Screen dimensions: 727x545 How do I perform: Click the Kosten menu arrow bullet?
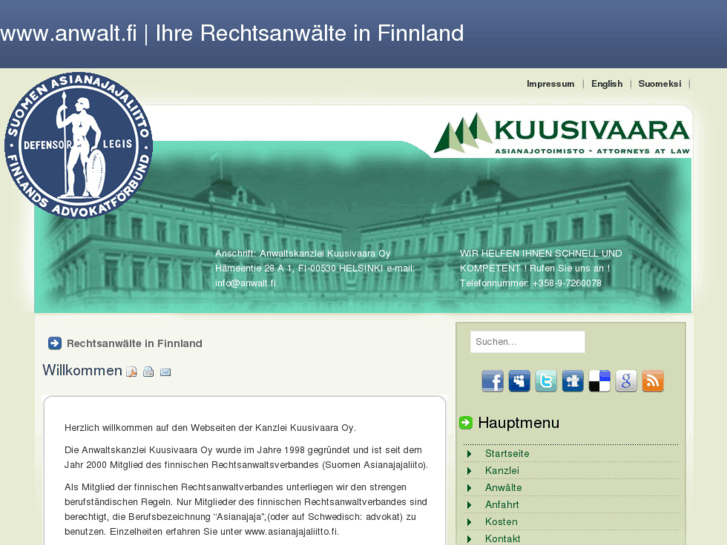[x=469, y=522]
